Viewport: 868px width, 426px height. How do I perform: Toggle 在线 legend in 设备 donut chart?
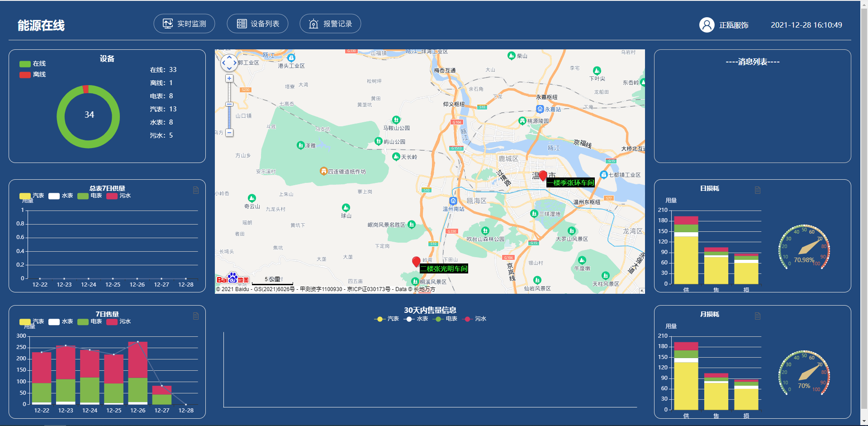click(x=33, y=64)
